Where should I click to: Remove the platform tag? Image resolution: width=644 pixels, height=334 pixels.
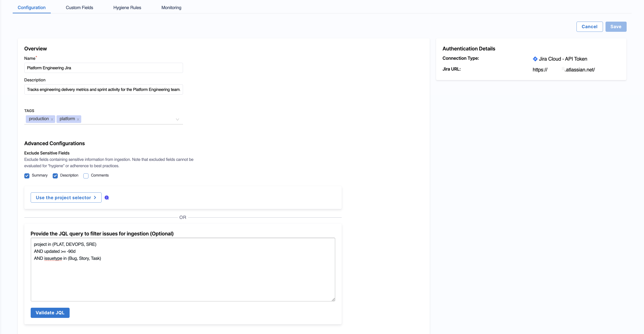[78, 119]
